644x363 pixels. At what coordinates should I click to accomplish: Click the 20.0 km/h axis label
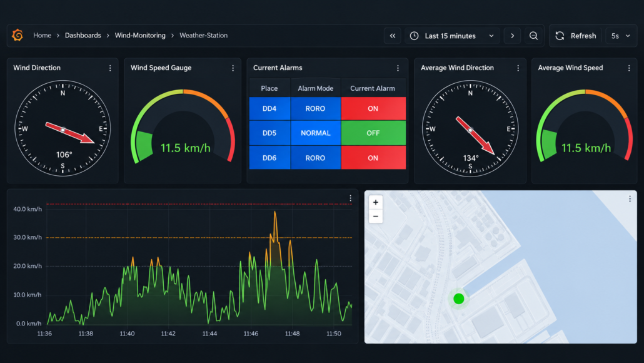pyautogui.click(x=28, y=266)
